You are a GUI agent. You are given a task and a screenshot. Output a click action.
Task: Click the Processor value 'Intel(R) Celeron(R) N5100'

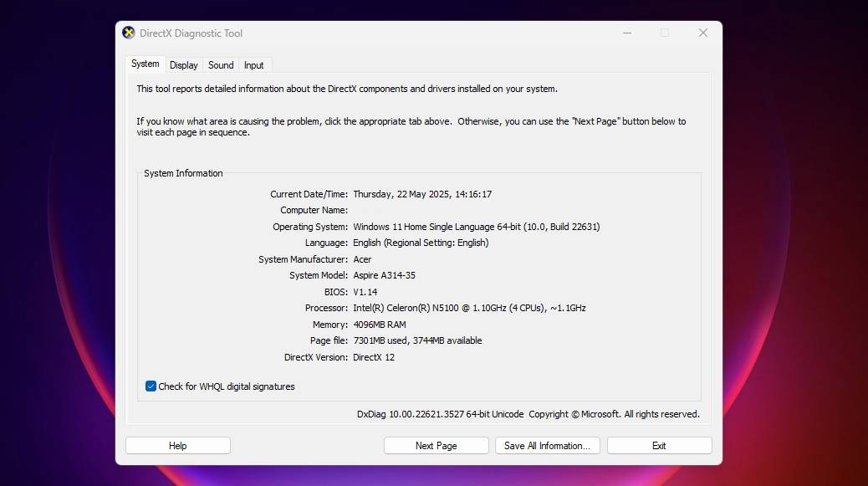[x=406, y=309]
